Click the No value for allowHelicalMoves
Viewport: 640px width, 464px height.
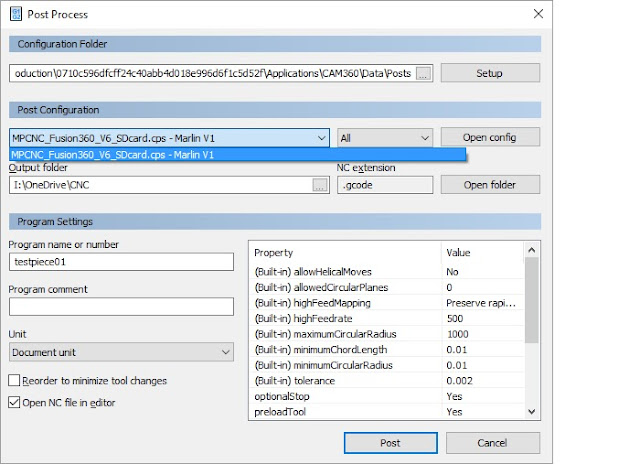pyautogui.click(x=452, y=272)
